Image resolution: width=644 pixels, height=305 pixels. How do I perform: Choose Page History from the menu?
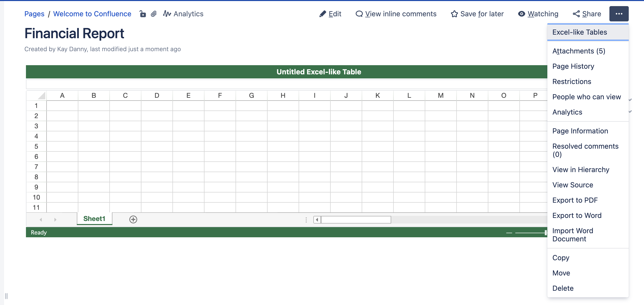pos(573,66)
